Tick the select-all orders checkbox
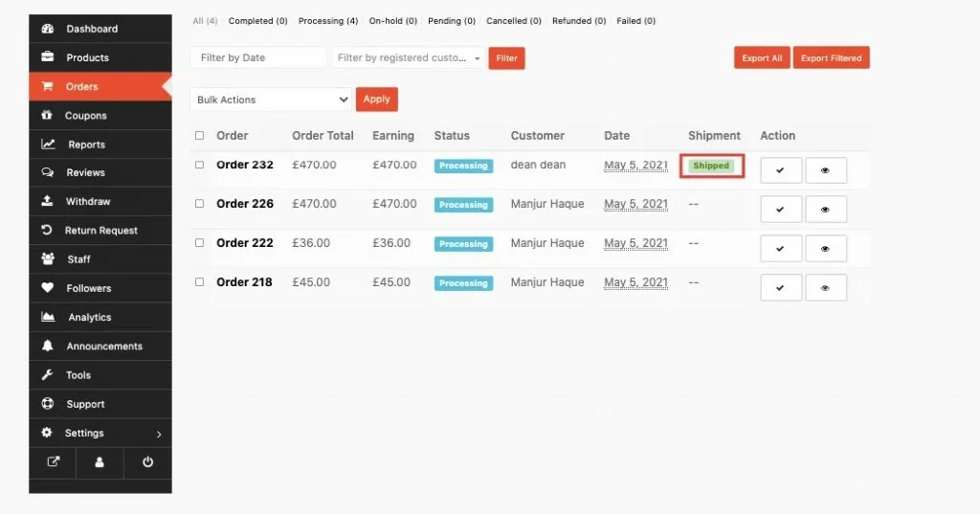Viewport: 980px width, 514px height. 199,135
